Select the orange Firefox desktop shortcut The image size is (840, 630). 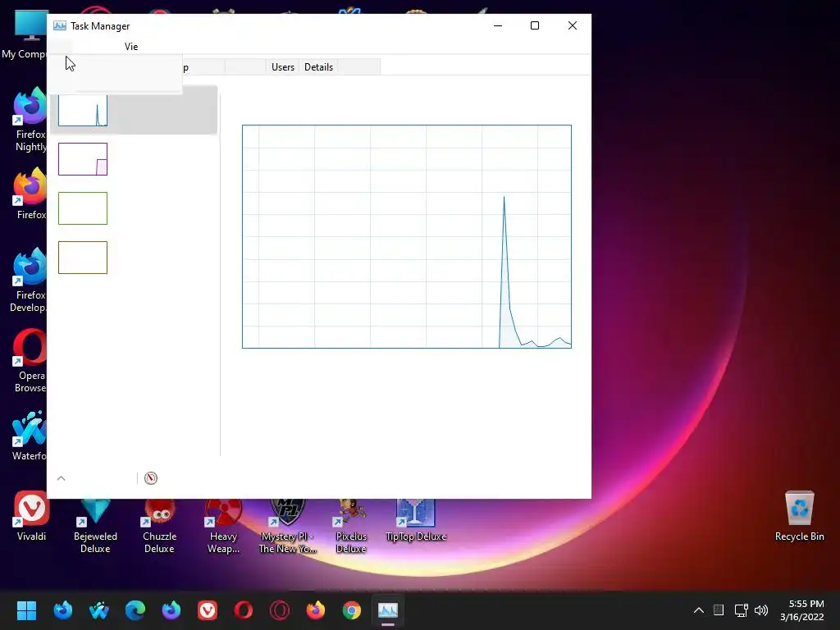coord(30,194)
